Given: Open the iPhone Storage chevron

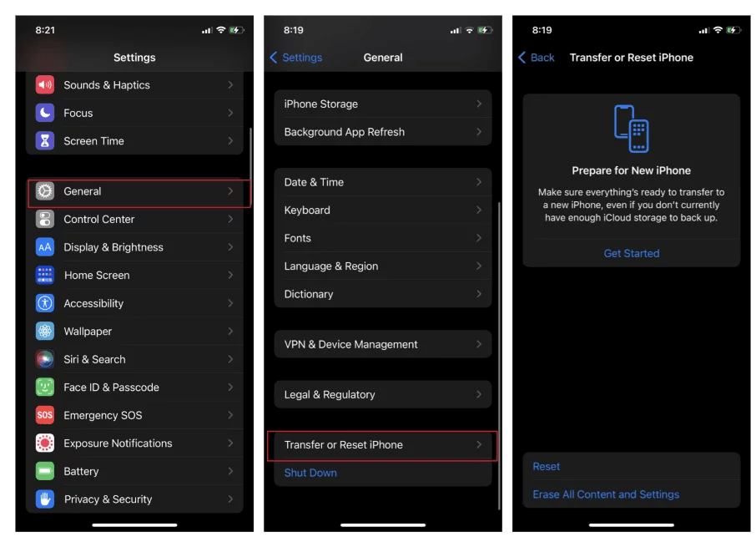Looking at the screenshot, I should [479, 104].
